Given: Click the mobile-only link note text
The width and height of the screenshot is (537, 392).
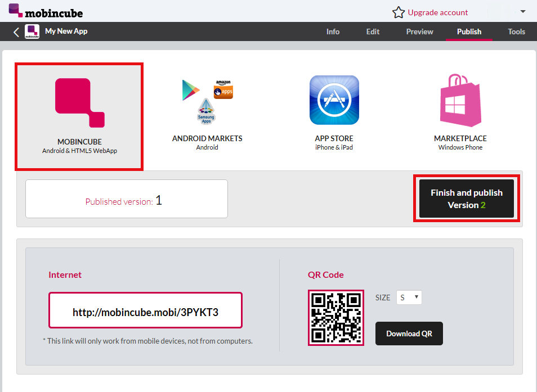Looking at the screenshot, I should point(147,341).
